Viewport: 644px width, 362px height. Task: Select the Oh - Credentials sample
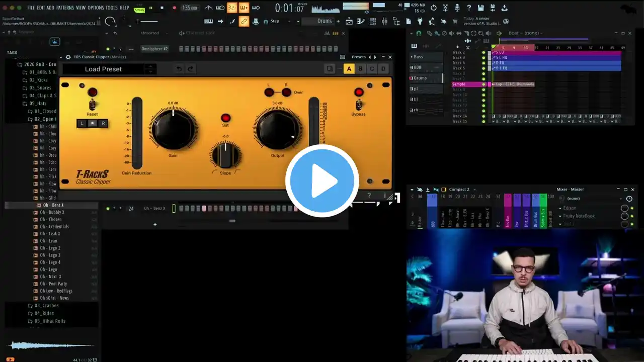point(54,226)
